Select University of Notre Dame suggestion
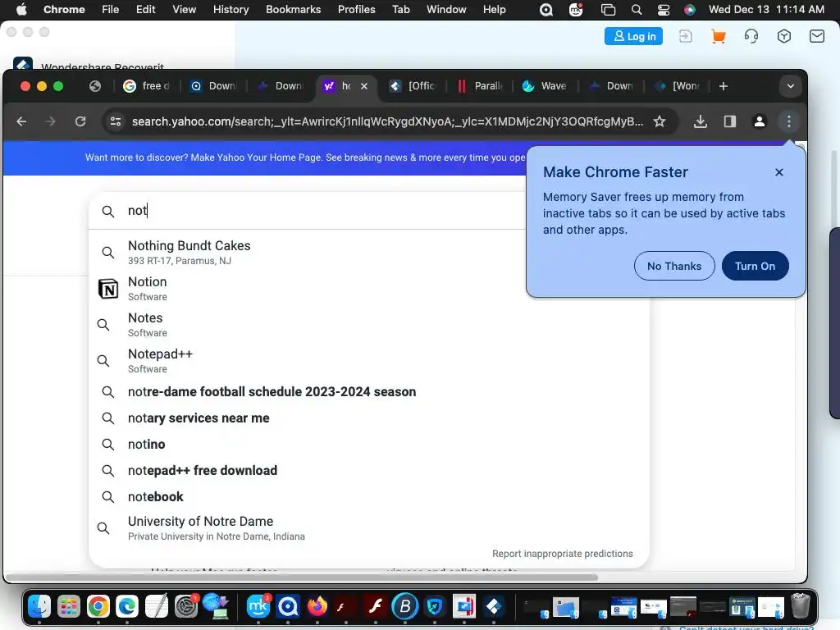This screenshot has height=630, width=840. (x=368, y=528)
